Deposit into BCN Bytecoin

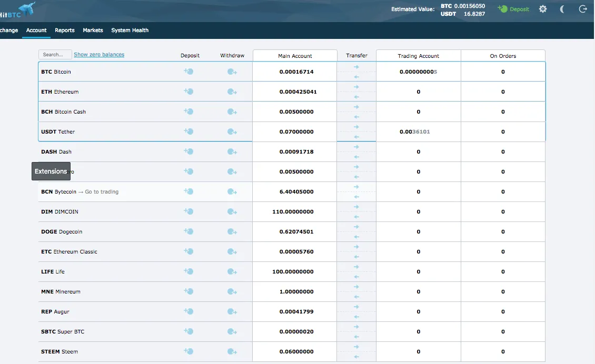(x=189, y=191)
